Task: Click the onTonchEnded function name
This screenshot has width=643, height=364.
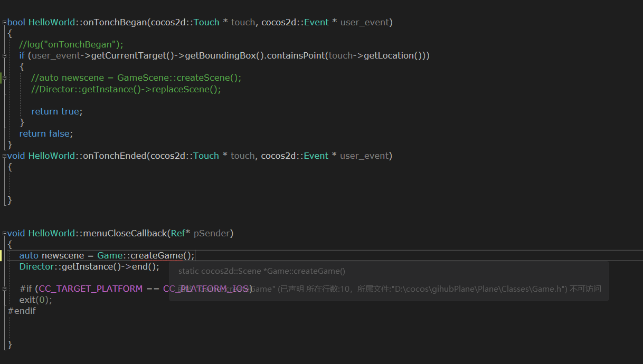Action: pyautogui.click(x=115, y=156)
